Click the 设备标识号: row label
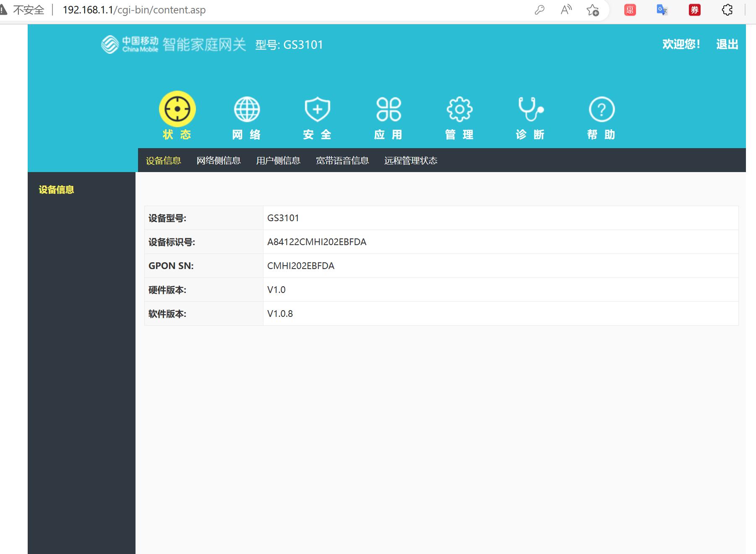 172,242
